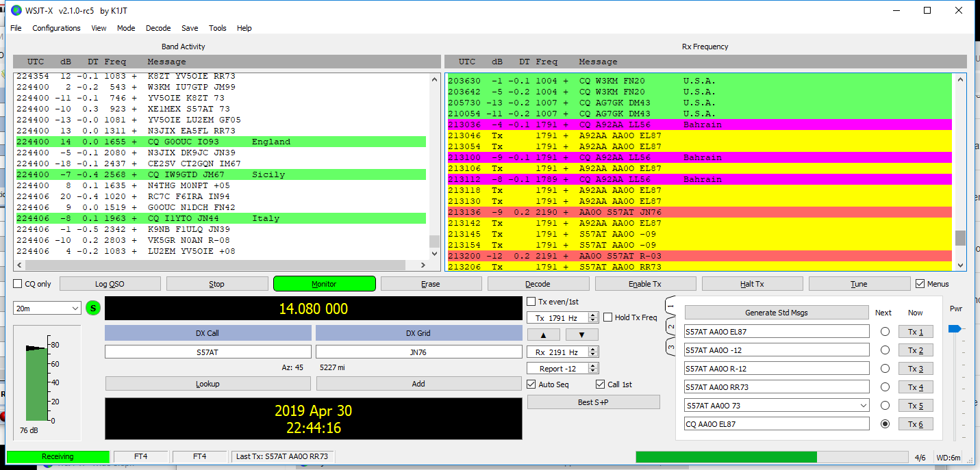This screenshot has height=470, width=980.
Task: Select the CQ I1YTO JN44 Italy row
Action: [x=221, y=218]
